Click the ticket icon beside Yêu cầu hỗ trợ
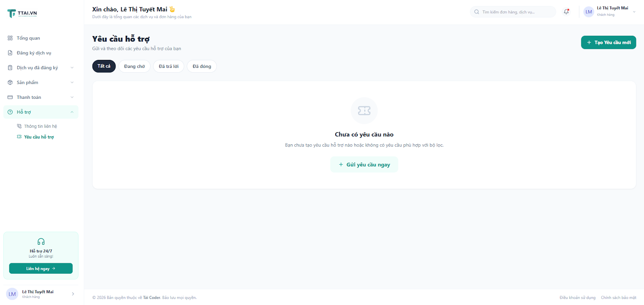This screenshot has width=644, height=305. point(19,137)
